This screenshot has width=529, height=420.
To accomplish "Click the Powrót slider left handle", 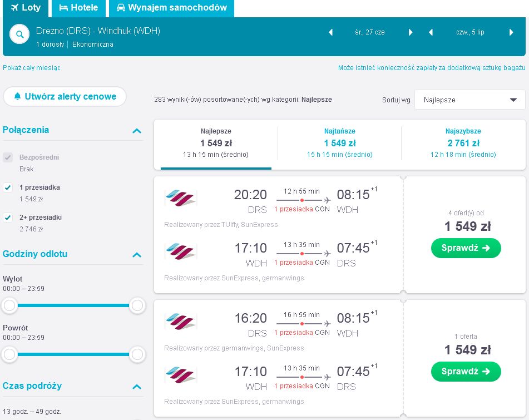I will [9, 354].
